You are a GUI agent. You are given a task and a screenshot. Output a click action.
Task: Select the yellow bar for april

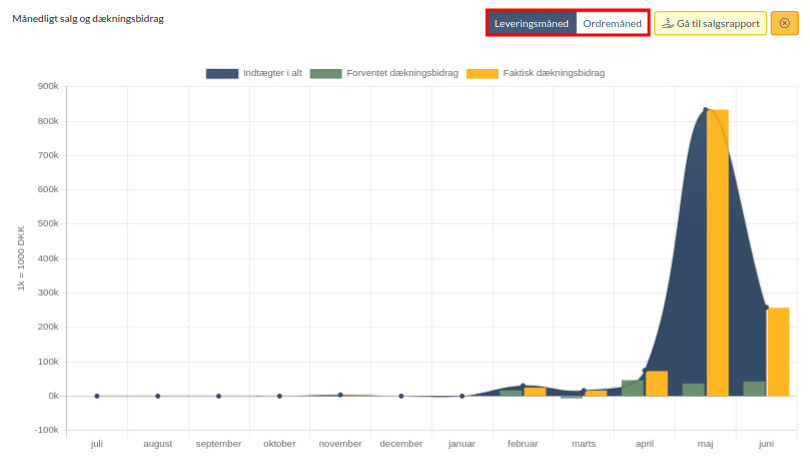tap(657, 383)
